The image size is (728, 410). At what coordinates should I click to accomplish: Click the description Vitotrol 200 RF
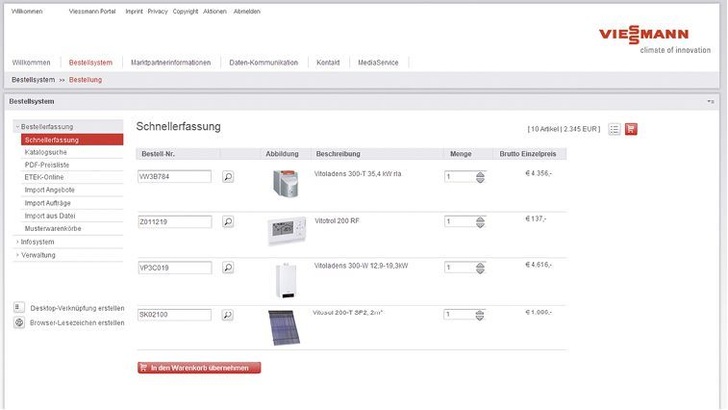337,221
